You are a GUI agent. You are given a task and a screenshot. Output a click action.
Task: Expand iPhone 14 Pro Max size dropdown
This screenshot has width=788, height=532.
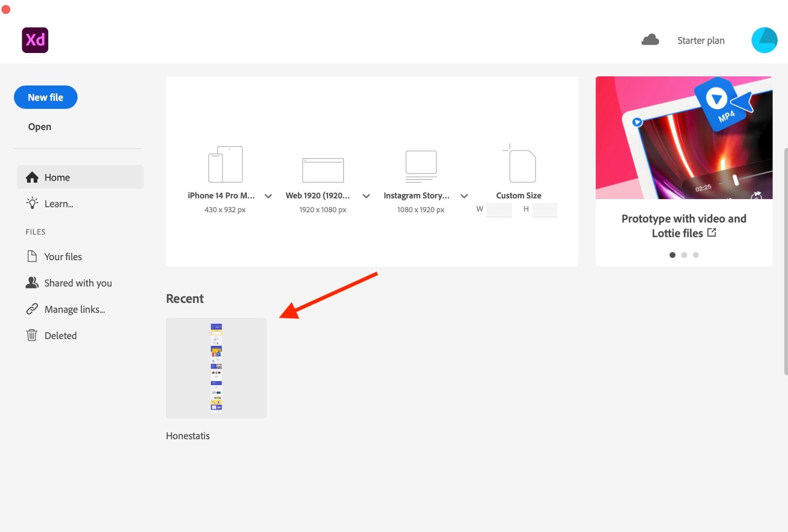click(268, 196)
